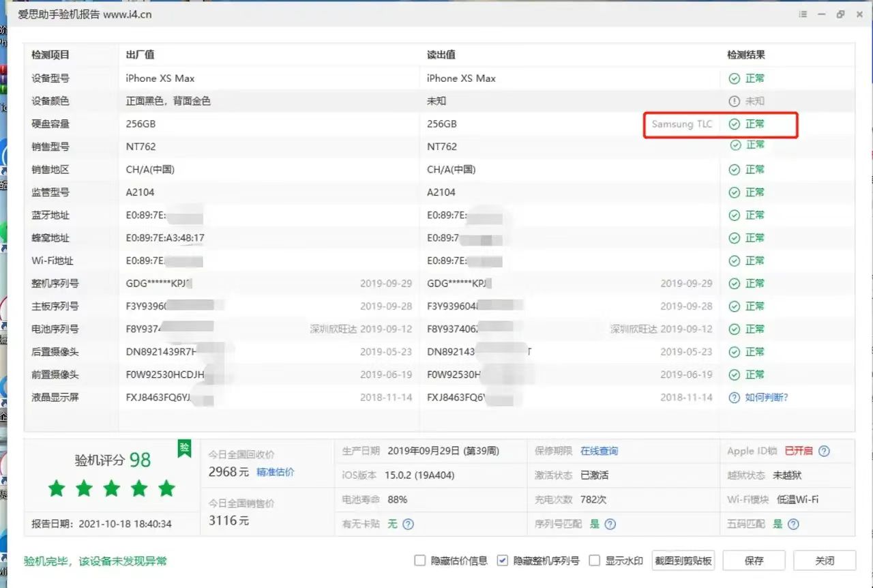Click the 截图到剪贴板 button
Viewport: 873px width, 588px height.
coord(683,561)
